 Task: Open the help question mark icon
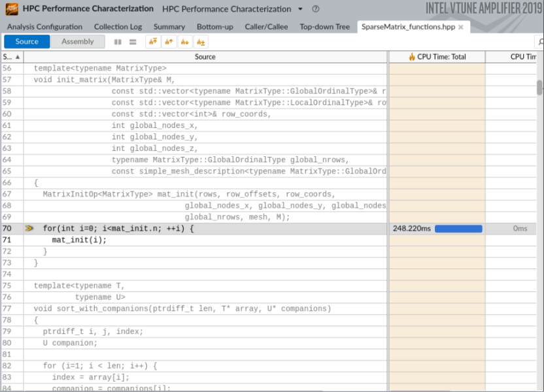[316, 9]
